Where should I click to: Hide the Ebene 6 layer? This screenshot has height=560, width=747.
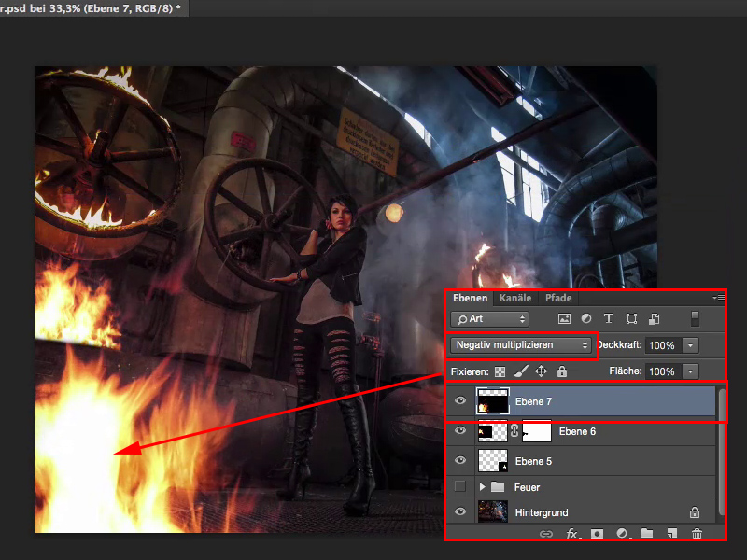click(460, 430)
